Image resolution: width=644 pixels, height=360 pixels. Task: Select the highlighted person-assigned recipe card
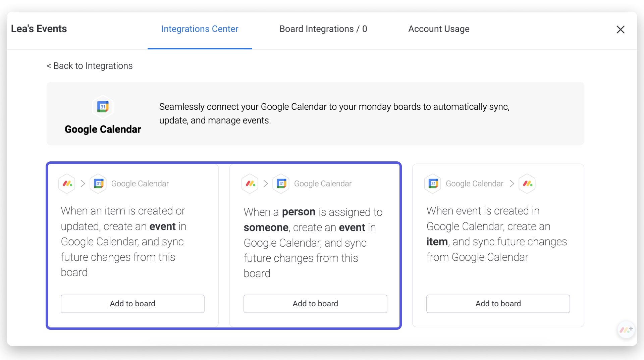click(315, 245)
